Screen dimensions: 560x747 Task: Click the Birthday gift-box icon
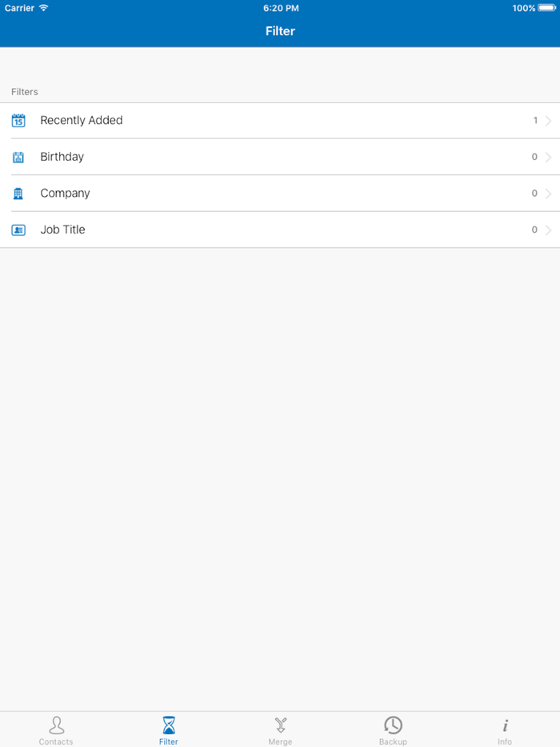click(x=18, y=157)
